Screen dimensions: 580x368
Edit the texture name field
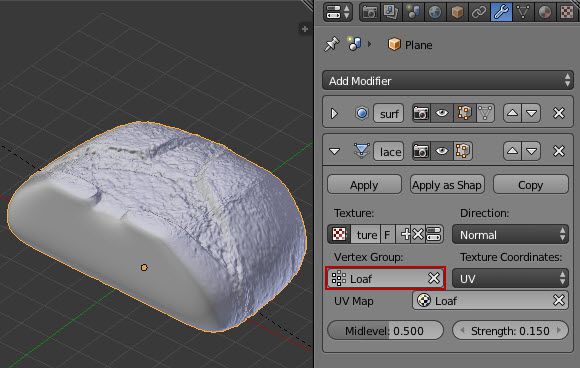click(x=365, y=234)
